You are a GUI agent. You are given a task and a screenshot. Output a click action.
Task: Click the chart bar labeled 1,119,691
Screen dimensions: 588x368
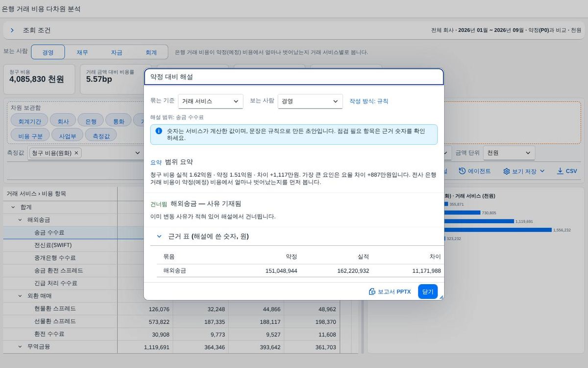point(479,221)
